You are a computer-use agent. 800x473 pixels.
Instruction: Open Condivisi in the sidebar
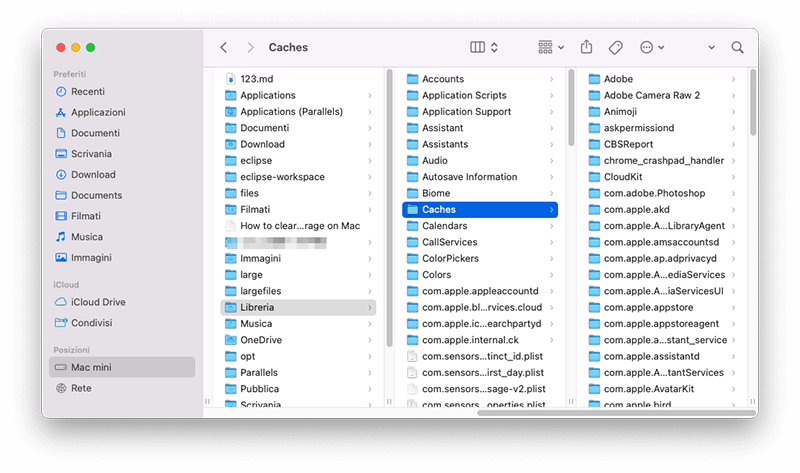point(122,323)
